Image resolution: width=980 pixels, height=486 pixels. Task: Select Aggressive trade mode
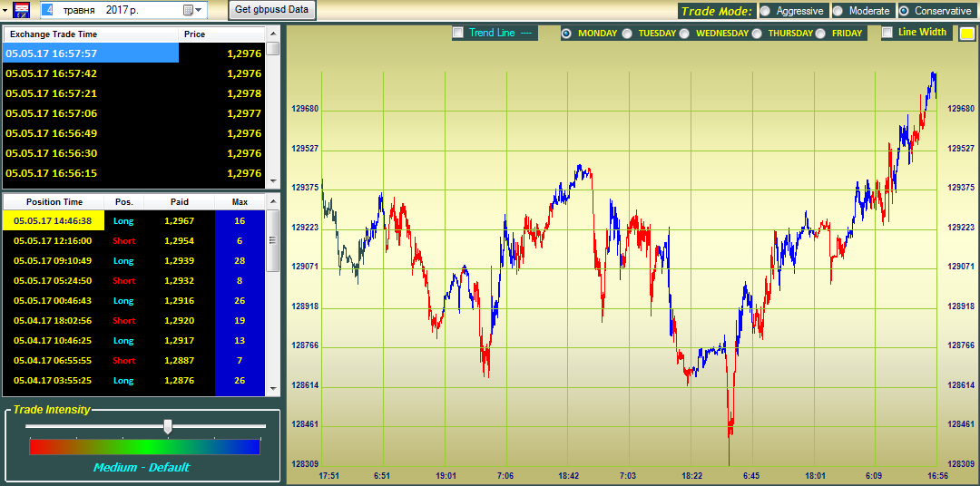point(765,11)
